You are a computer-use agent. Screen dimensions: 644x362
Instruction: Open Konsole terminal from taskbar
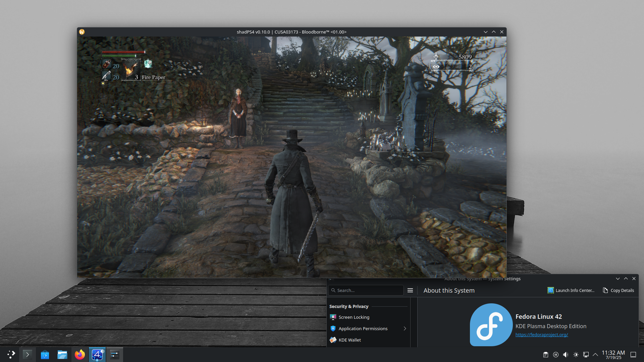tap(28, 354)
